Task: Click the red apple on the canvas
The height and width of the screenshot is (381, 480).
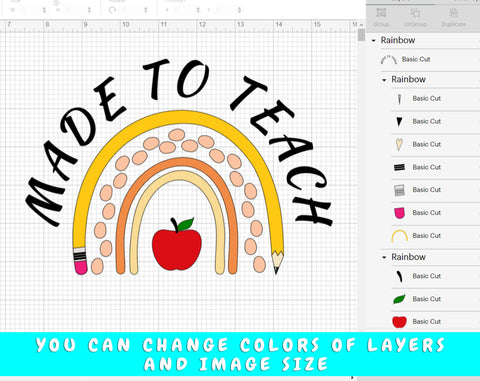Action: (x=177, y=249)
